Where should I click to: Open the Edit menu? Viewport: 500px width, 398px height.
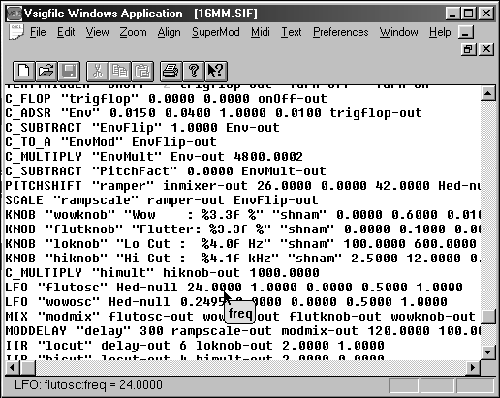(x=66, y=32)
